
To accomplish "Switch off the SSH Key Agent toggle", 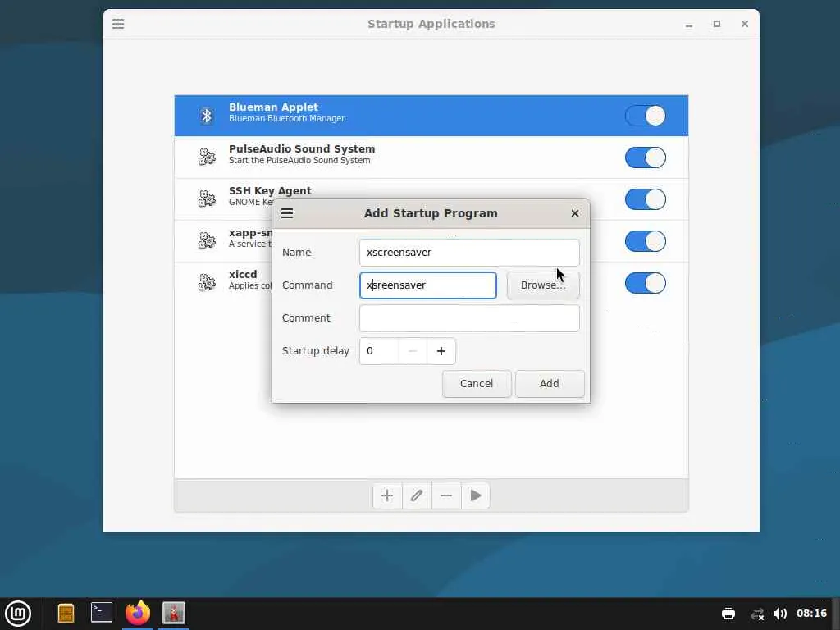I will (645, 199).
